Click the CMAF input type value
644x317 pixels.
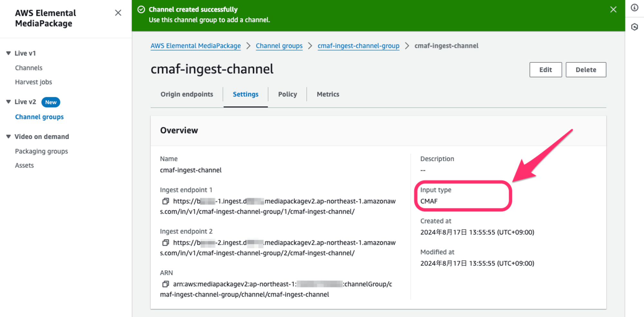pos(429,201)
